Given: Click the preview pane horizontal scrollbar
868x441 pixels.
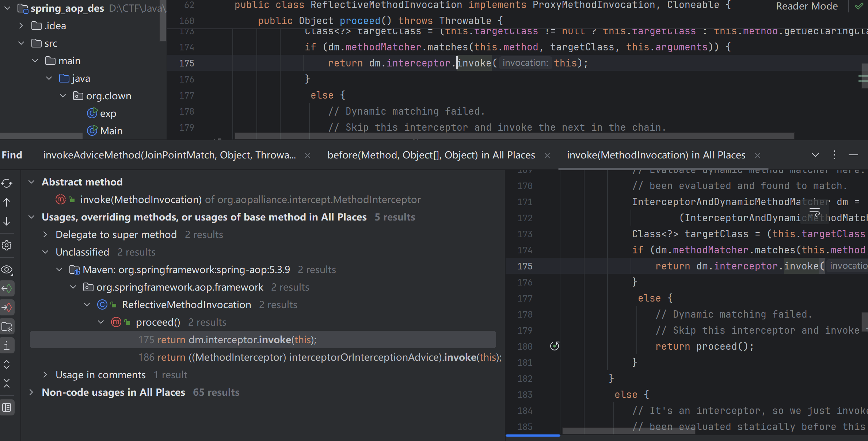Looking at the screenshot, I should [x=628, y=431].
